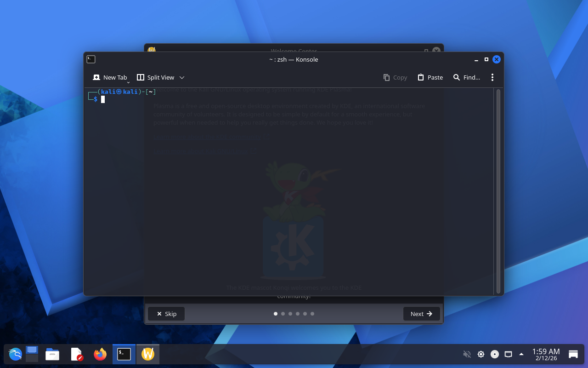Open the Konsole three-dot menu
Viewport: 588px width, 368px height.
pos(492,77)
